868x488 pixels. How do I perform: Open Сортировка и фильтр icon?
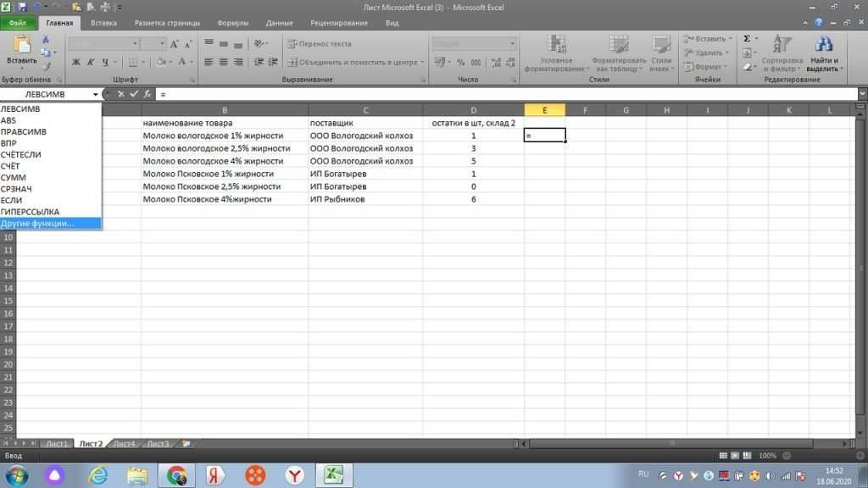pos(782,44)
